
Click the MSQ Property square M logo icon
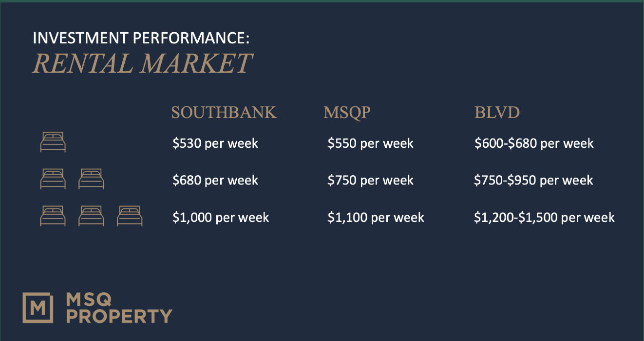(38, 308)
